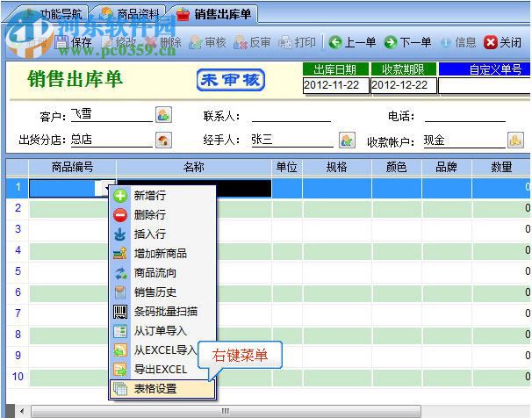Image resolution: width=532 pixels, height=418 pixels.
Task: Choose 导出EXCEL in context menu
Action: click(162, 370)
